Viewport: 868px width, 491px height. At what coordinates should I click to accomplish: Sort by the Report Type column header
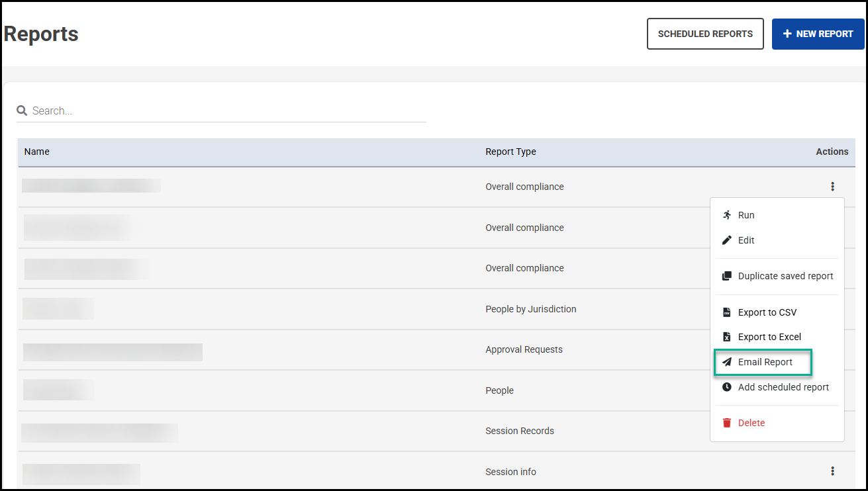pyautogui.click(x=510, y=152)
